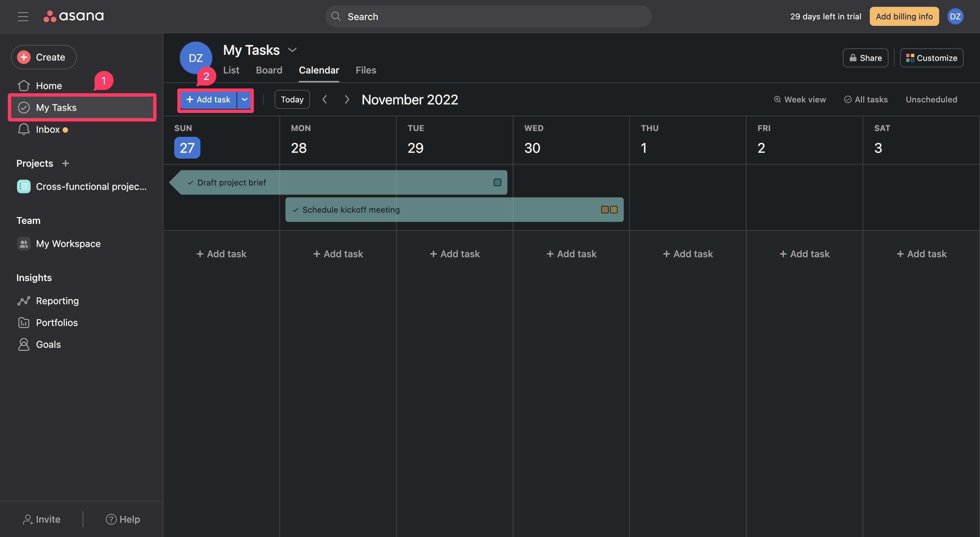The width and height of the screenshot is (980, 537).
Task: Click the hamburger menu icon
Action: 23,16
